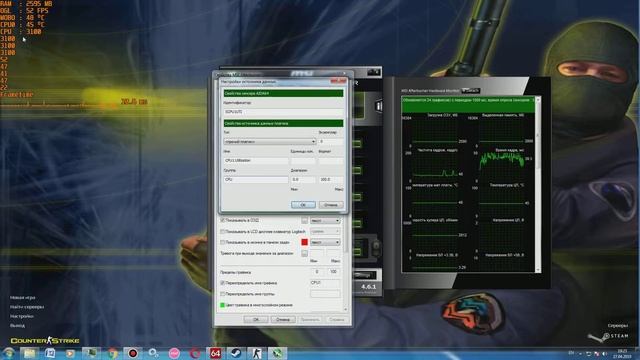This screenshot has width=640, height=360.
Task: Switch to AIDA64 on the taskbar
Action: coord(216,353)
